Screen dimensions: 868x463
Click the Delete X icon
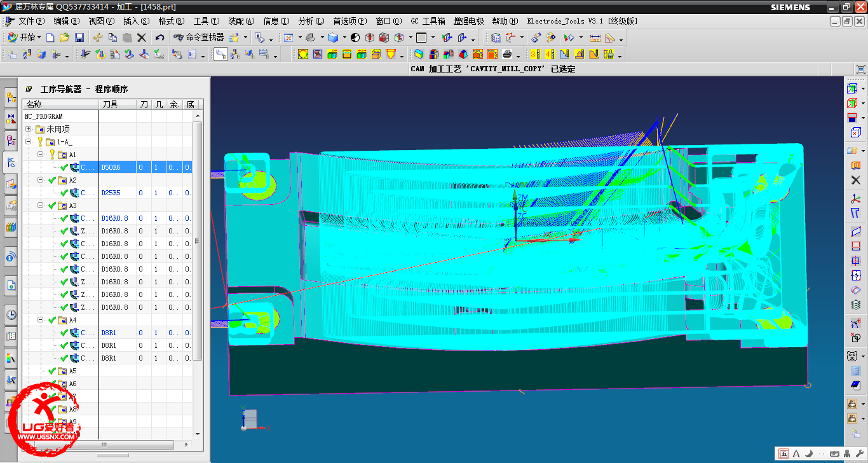coord(142,38)
